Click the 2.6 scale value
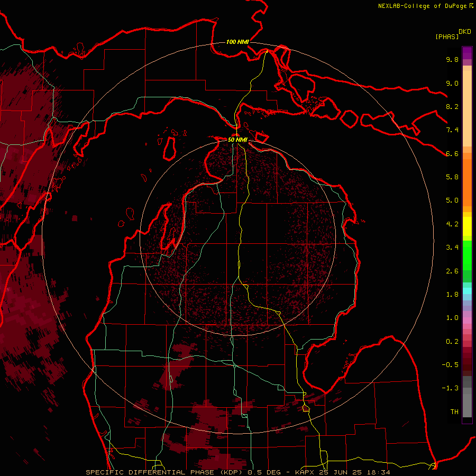 point(452,271)
